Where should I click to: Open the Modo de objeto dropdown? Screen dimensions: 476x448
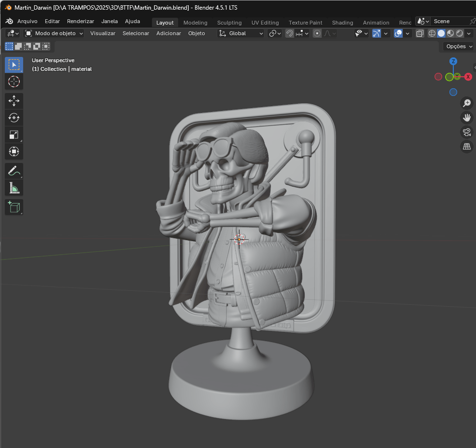point(54,33)
